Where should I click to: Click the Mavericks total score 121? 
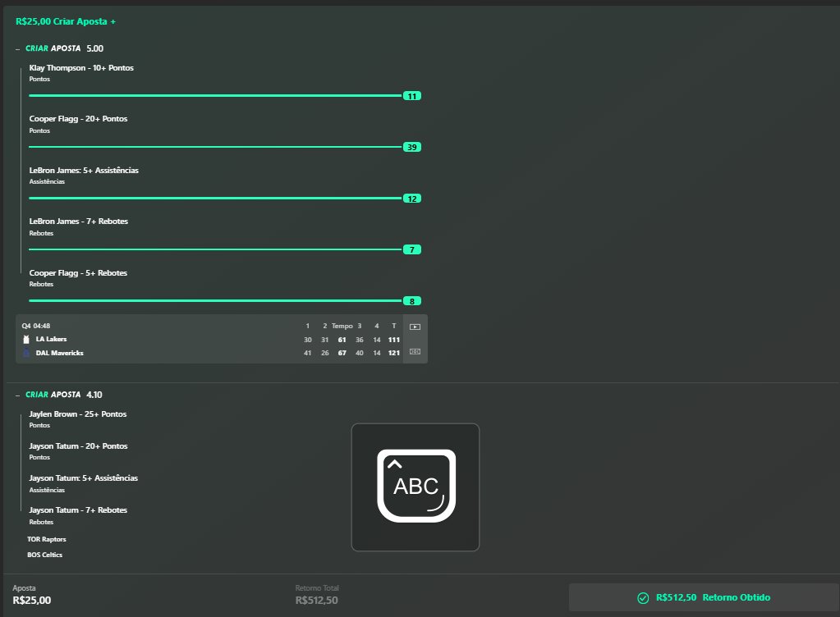(394, 353)
